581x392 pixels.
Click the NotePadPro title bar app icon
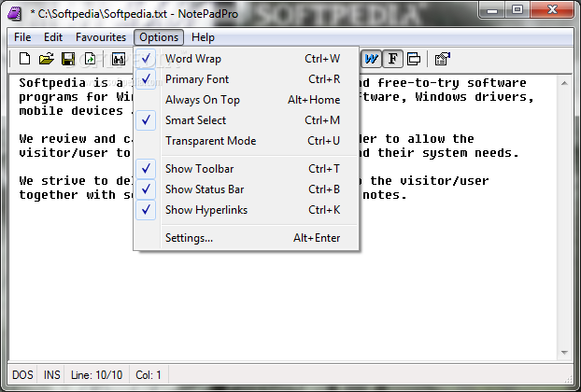click(14, 14)
